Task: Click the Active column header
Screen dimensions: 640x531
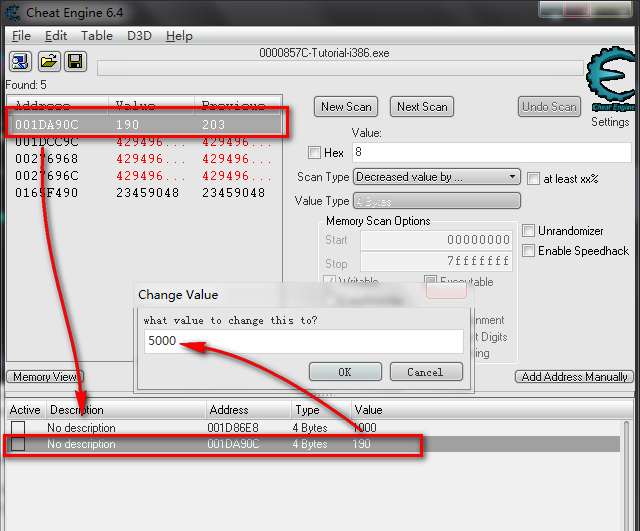Action: click(25, 410)
